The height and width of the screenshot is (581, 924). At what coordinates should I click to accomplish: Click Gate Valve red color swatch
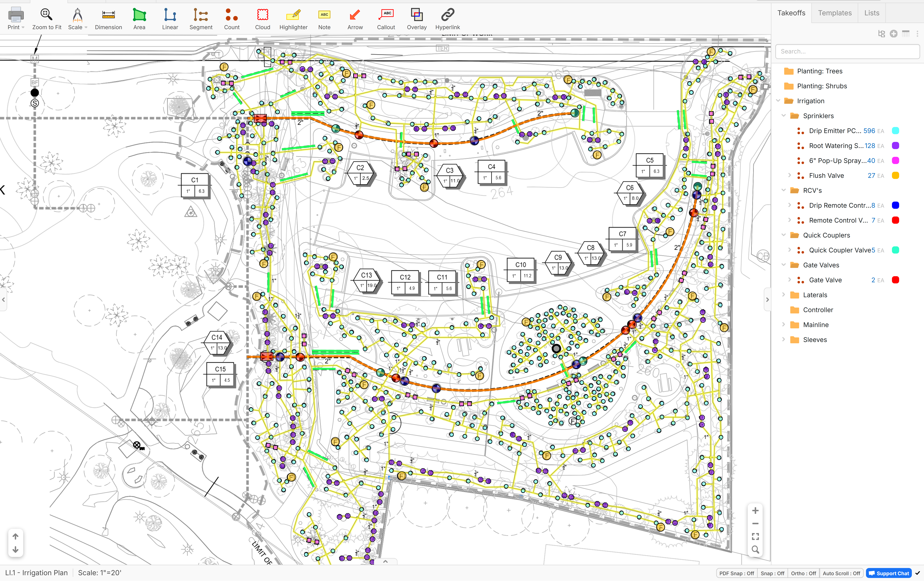895,280
